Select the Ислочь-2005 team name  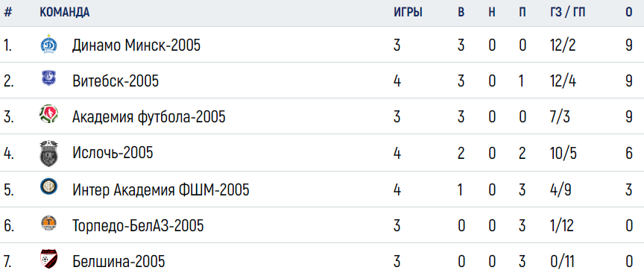(x=113, y=153)
